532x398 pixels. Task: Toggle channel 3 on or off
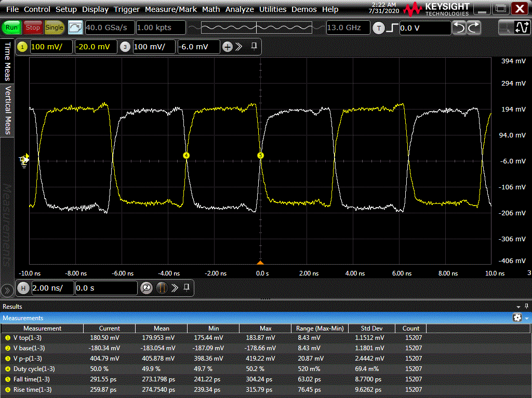click(125, 47)
